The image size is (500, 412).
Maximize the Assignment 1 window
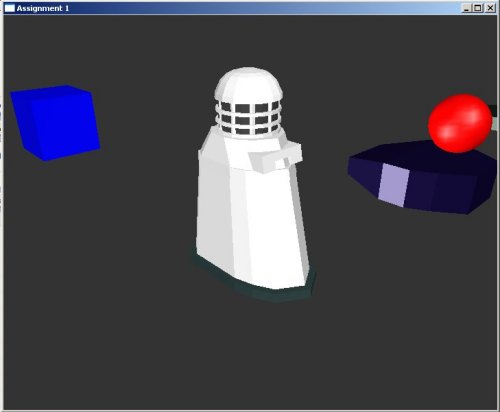tap(478, 8)
